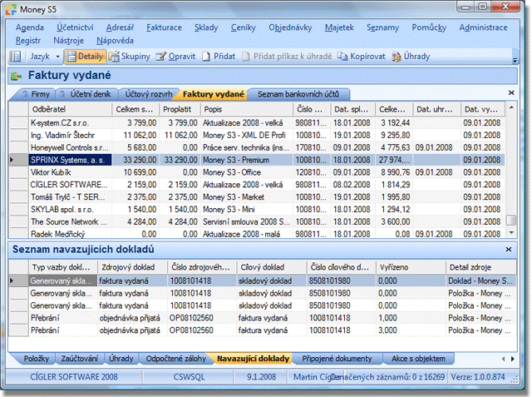Image resolution: width=532 pixels, height=397 pixels.
Task: Open the Nástroje menu
Action: click(68, 41)
